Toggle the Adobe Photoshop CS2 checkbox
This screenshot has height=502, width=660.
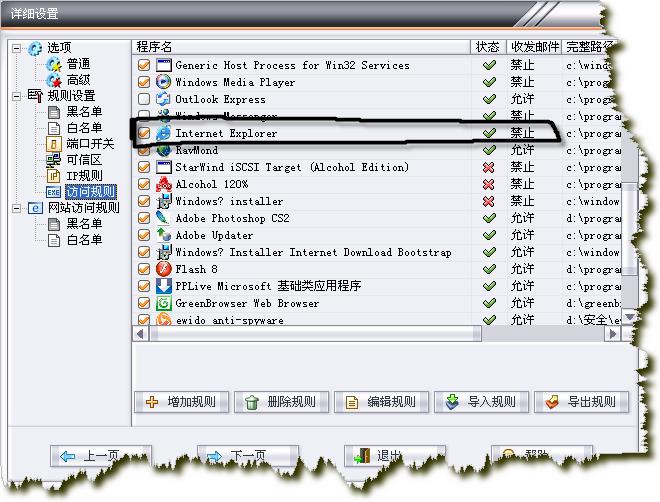pos(144,218)
